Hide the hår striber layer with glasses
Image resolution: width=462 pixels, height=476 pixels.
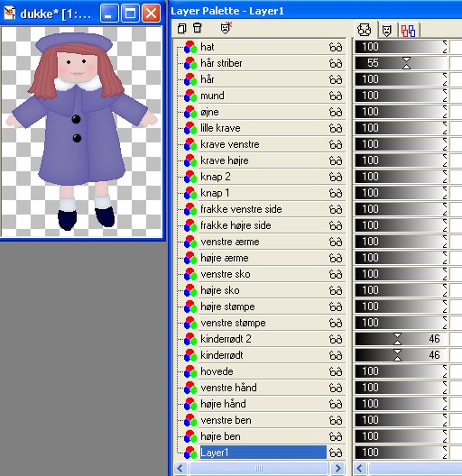[336, 63]
